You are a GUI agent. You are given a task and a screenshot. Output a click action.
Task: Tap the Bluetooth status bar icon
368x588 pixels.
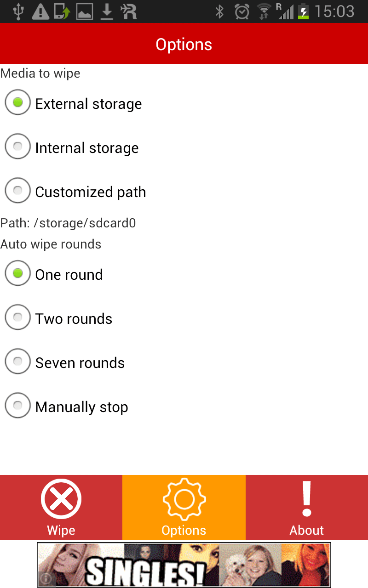(x=220, y=11)
